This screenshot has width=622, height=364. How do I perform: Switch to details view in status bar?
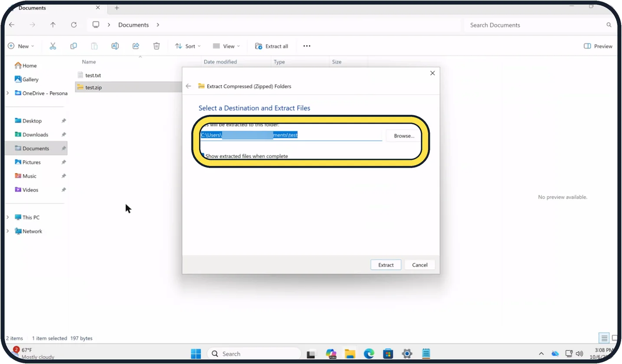coord(604,338)
